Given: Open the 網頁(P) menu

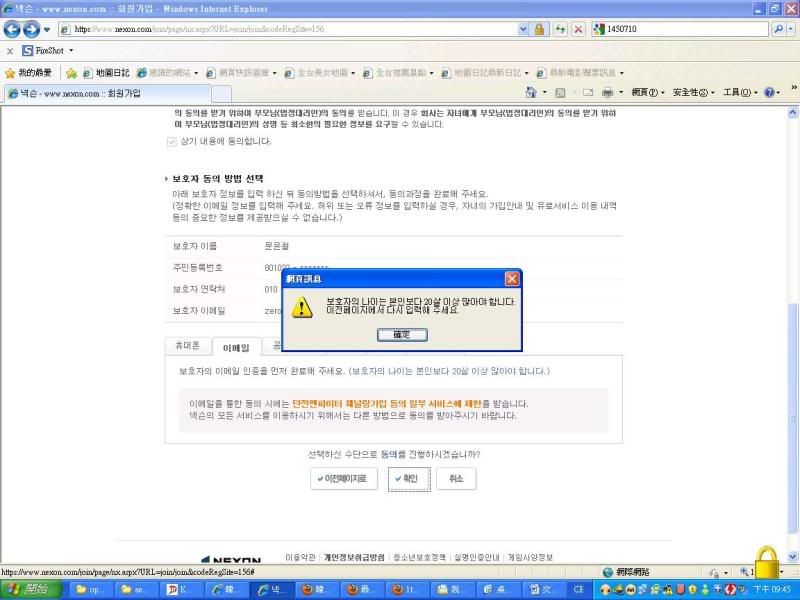Looking at the screenshot, I should click(x=647, y=92).
